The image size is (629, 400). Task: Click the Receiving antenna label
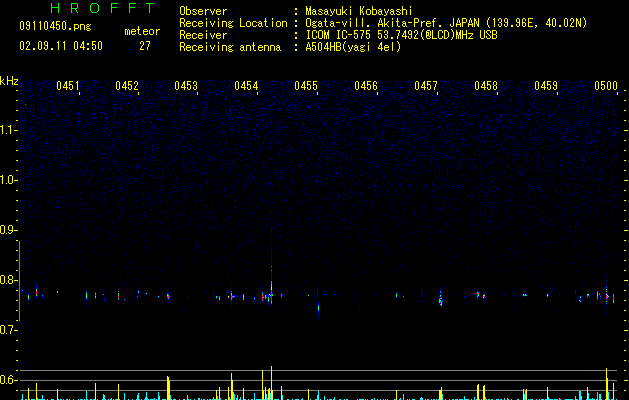click(x=230, y=47)
